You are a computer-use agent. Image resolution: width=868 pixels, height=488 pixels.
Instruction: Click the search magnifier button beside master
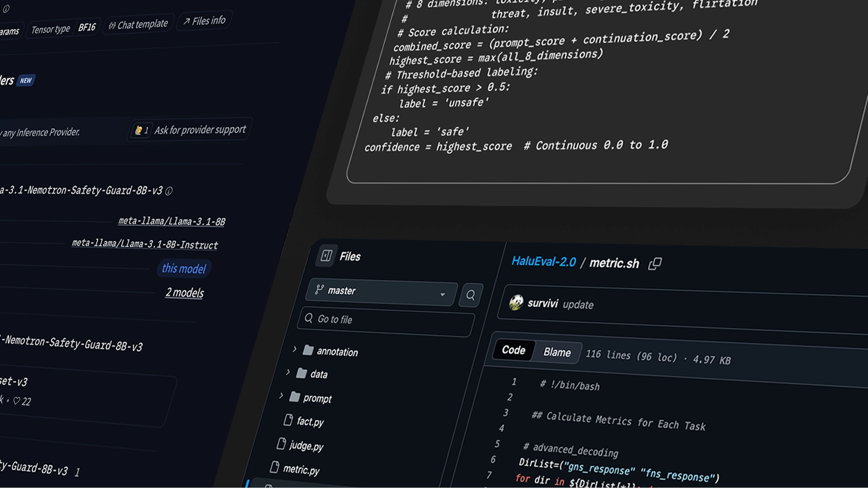pos(470,295)
